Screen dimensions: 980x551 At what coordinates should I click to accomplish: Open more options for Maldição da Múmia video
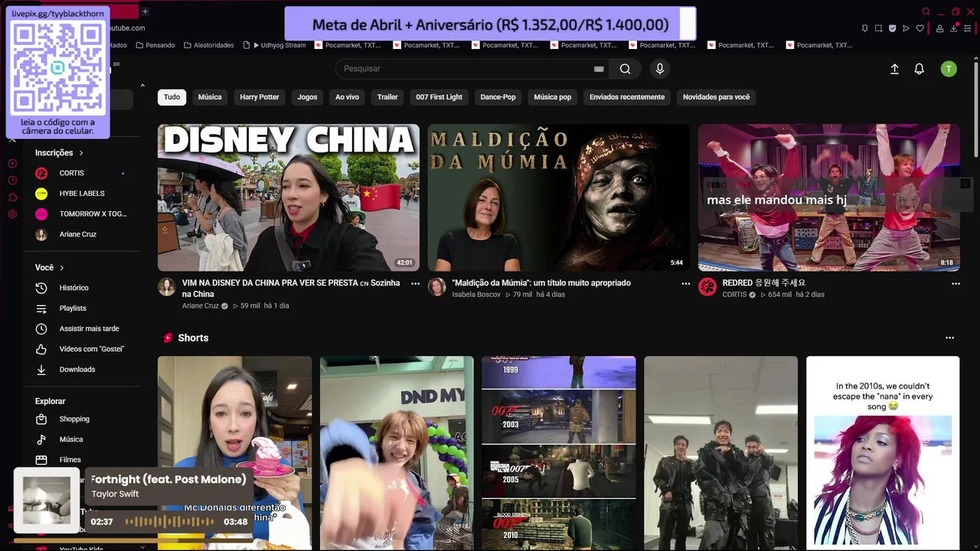point(685,283)
